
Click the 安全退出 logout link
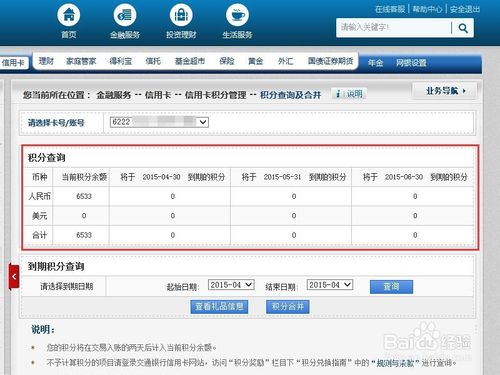tap(465, 9)
